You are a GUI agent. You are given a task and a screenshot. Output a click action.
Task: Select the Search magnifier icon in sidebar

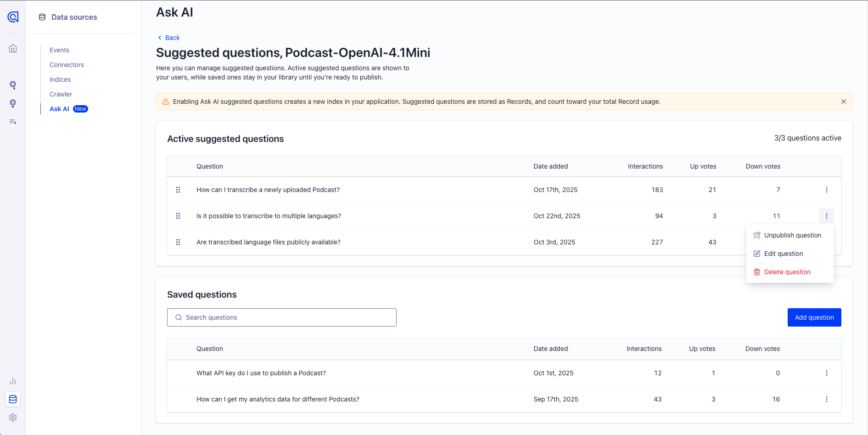(x=13, y=85)
